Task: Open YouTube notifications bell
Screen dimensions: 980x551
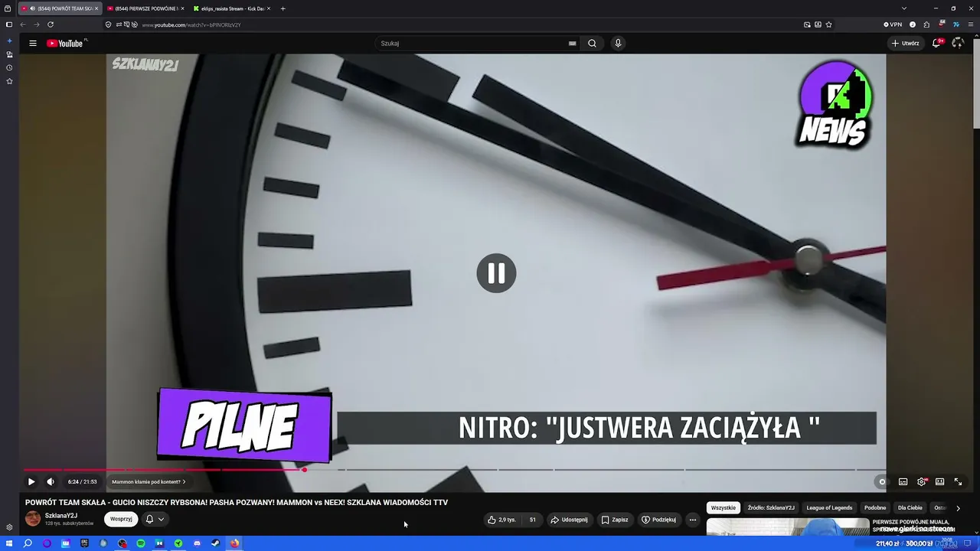Action: pos(936,44)
